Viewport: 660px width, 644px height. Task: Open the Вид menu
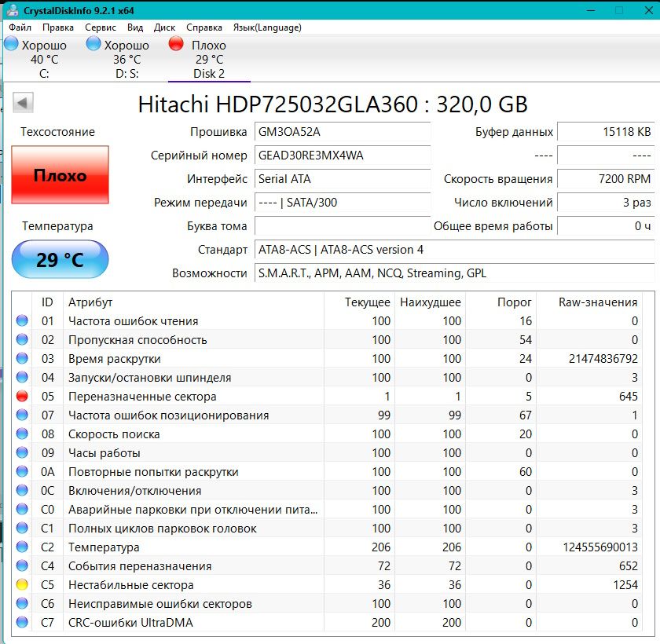(135, 27)
